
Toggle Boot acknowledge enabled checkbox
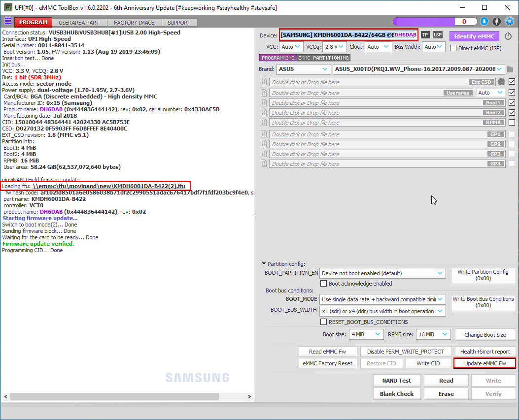[323, 284]
